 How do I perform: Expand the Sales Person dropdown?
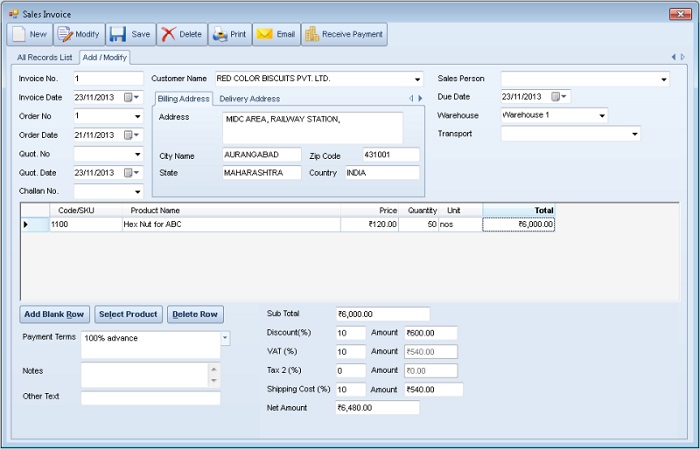point(663,79)
